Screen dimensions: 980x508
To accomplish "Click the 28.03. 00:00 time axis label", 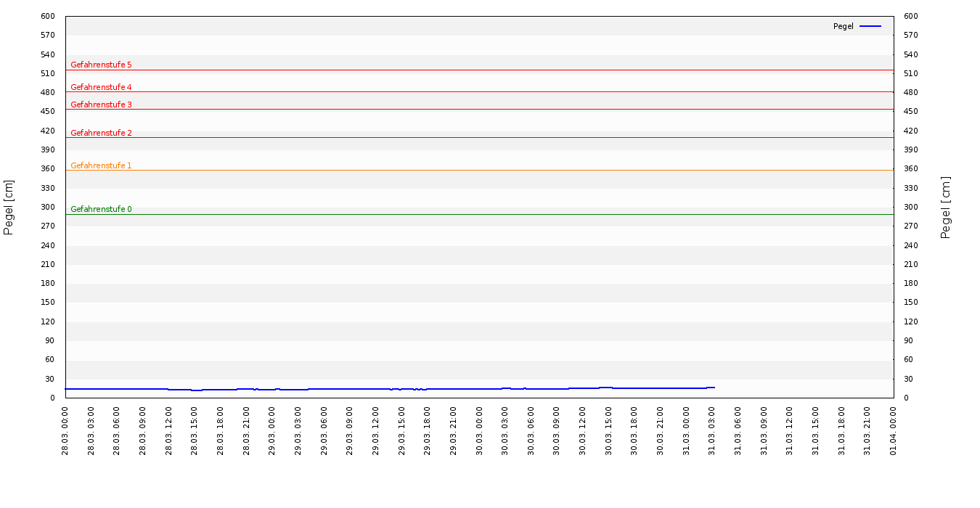I will tap(65, 430).
